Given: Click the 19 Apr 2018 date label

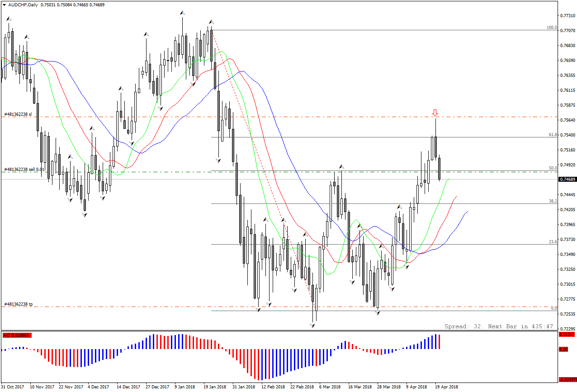Looking at the screenshot, I should click(446, 387).
